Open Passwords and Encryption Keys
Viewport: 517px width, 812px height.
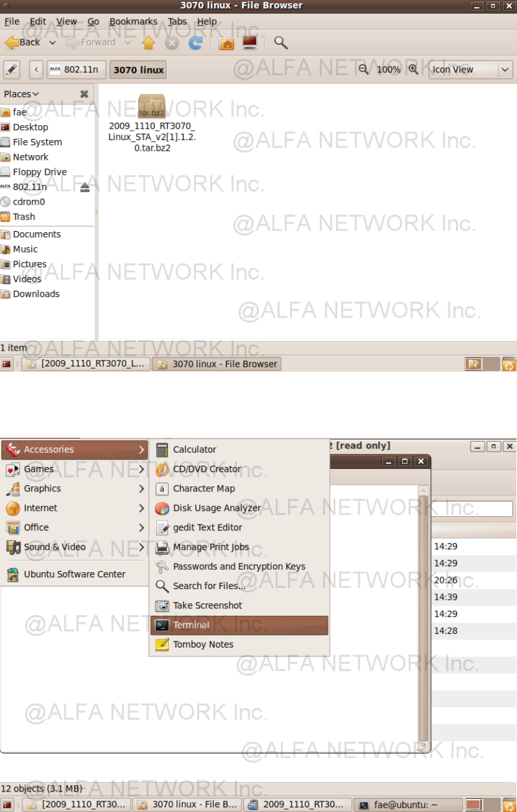[240, 567]
